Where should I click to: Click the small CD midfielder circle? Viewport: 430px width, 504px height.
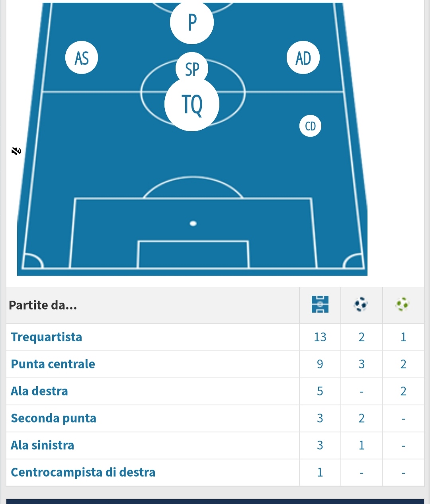click(310, 126)
